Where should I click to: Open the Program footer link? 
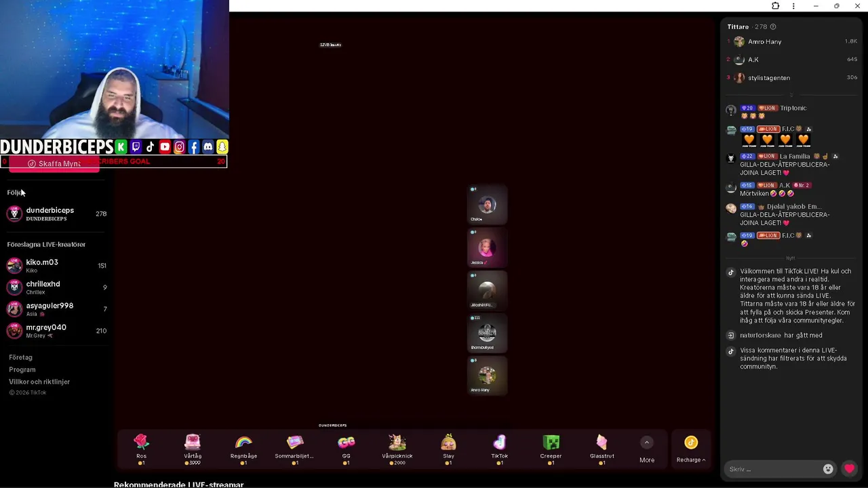(22, 369)
